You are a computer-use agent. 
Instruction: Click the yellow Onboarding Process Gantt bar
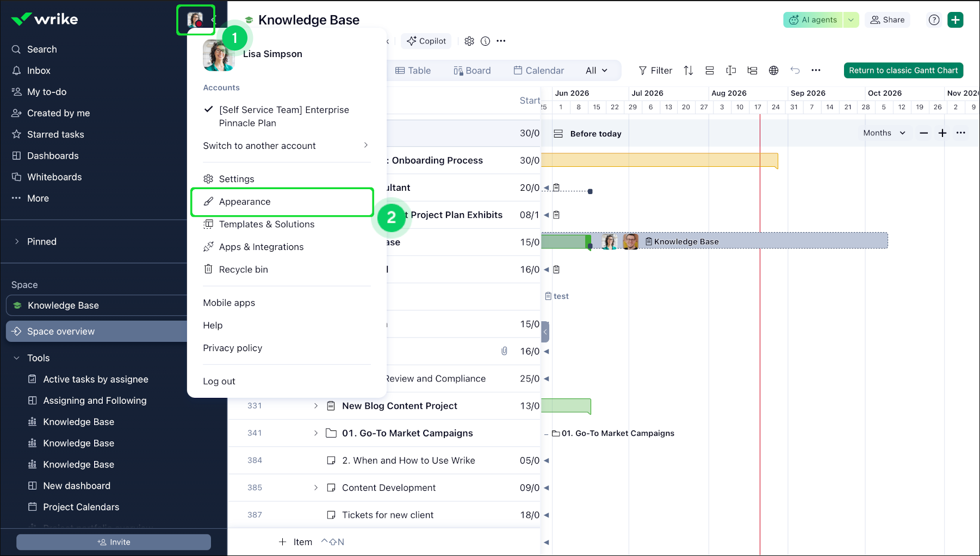coord(659,160)
